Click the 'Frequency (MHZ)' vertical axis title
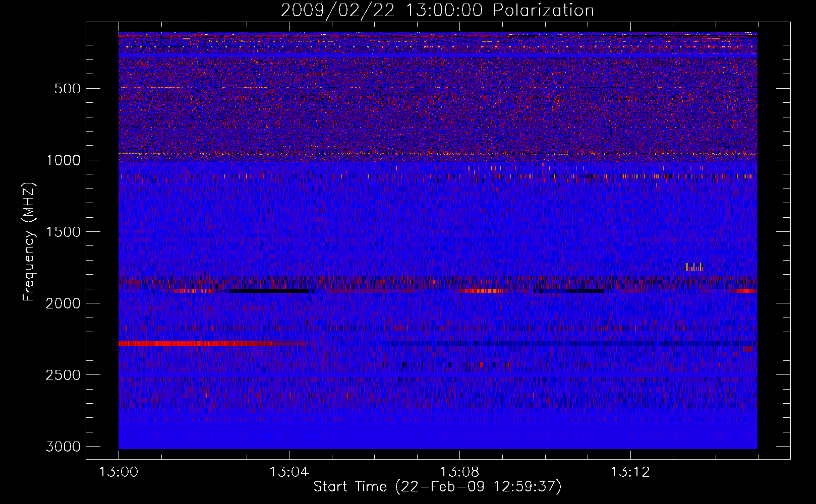The width and height of the screenshot is (816, 504). 29,242
